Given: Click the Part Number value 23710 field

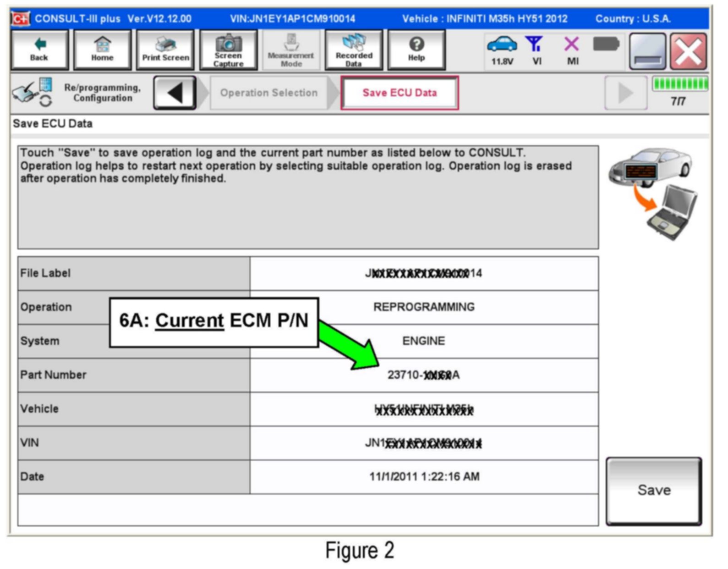Looking at the screenshot, I should click(424, 375).
